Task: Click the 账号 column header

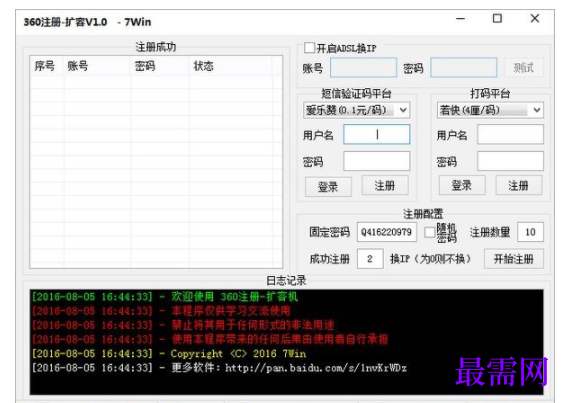Action: click(x=97, y=66)
